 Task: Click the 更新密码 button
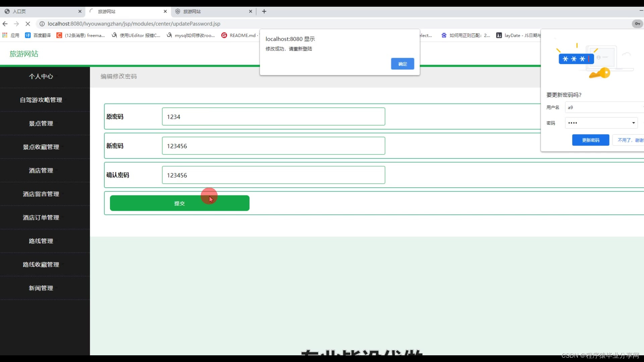pyautogui.click(x=590, y=140)
